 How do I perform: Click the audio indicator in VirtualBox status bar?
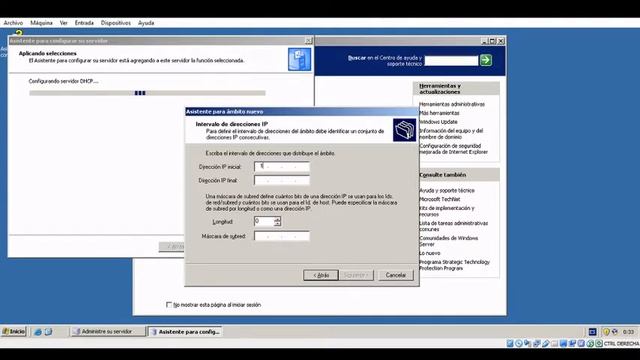tap(527, 343)
